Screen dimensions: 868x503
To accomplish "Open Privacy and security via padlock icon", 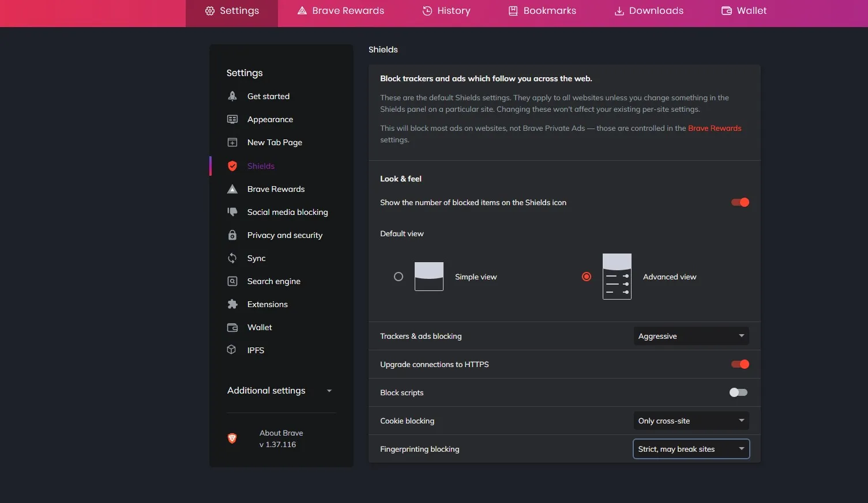I will click(x=232, y=235).
